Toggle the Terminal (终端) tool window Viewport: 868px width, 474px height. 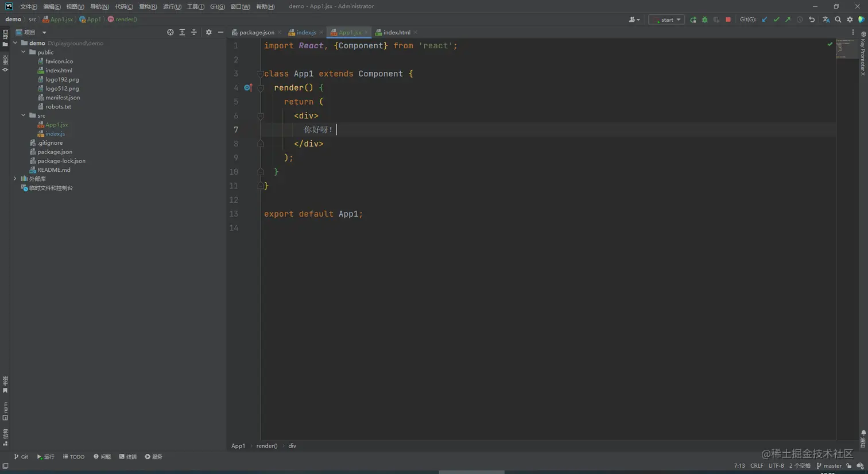tap(128, 457)
